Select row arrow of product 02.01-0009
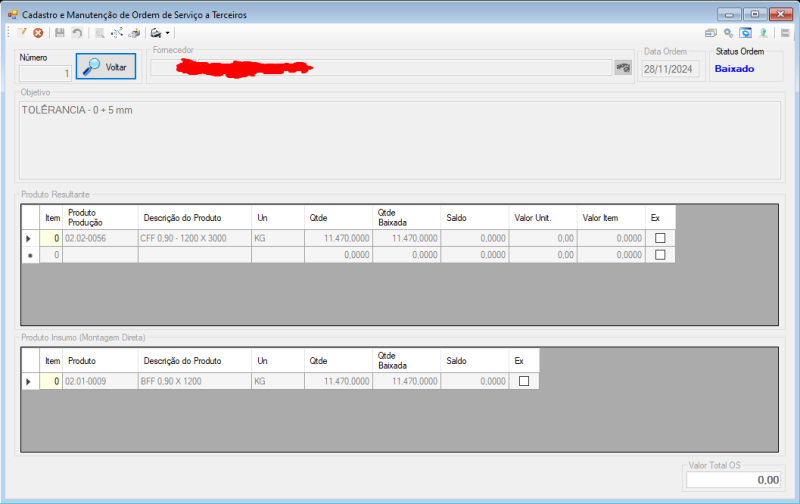The width and height of the screenshot is (800, 504). (x=30, y=381)
